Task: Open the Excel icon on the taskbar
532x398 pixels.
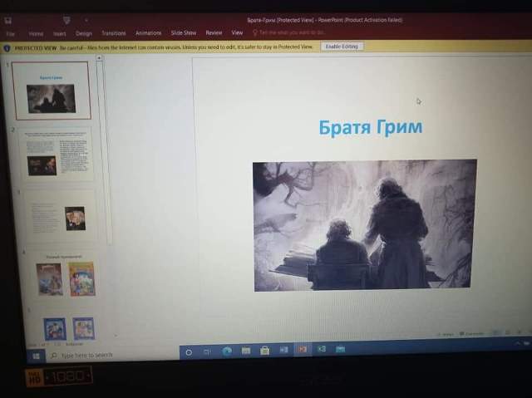Action: click(322, 349)
